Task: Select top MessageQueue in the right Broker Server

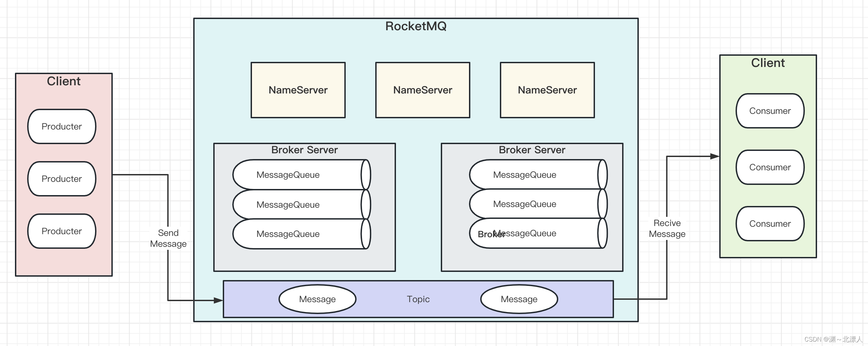Action: point(538,174)
